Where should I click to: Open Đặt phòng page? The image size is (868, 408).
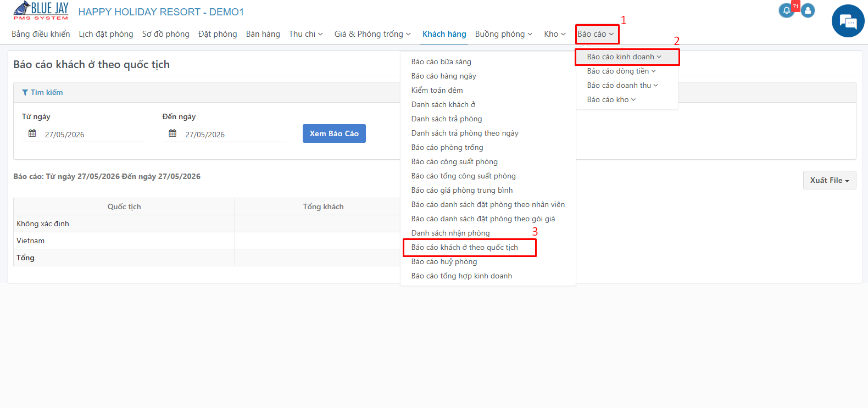point(218,34)
